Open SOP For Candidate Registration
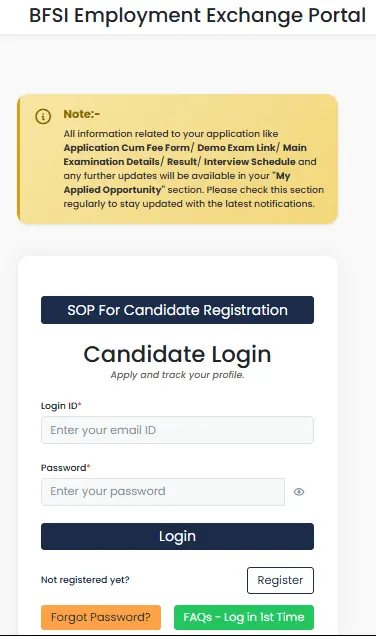Image resolution: width=376 pixels, height=636 pixels. click(177, 310)
